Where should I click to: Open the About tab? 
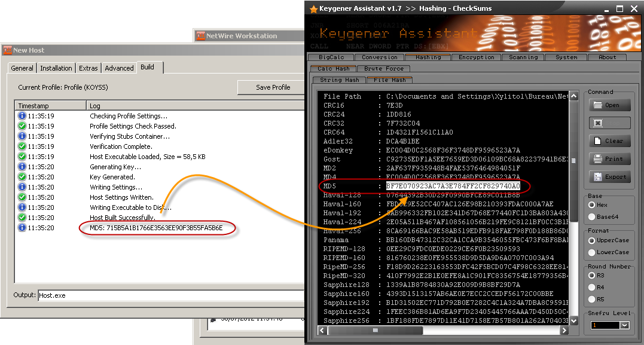[607, 57]
